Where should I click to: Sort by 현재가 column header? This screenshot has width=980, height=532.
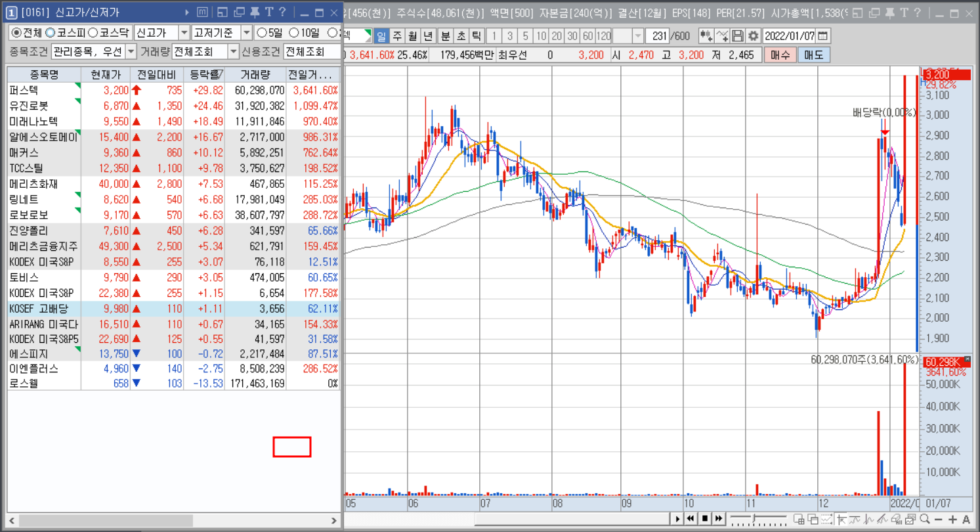tap(106, 74)
